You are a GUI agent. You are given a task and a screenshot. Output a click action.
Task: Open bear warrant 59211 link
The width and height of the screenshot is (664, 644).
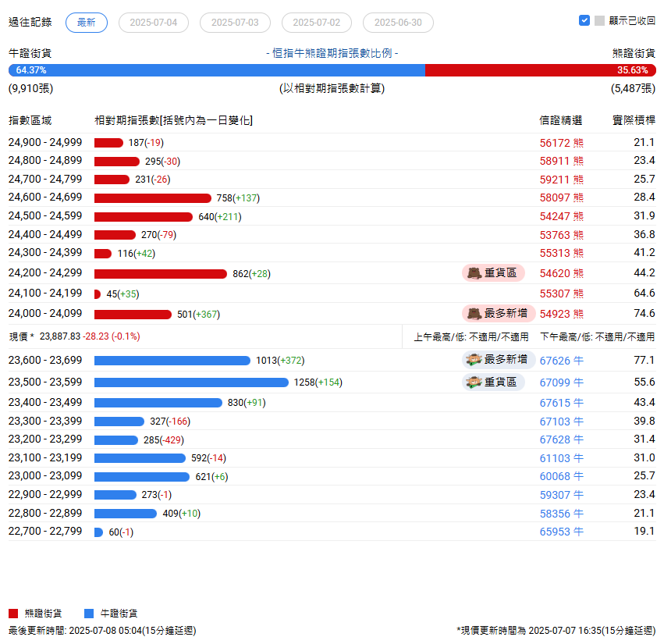(x=561, y=180)
